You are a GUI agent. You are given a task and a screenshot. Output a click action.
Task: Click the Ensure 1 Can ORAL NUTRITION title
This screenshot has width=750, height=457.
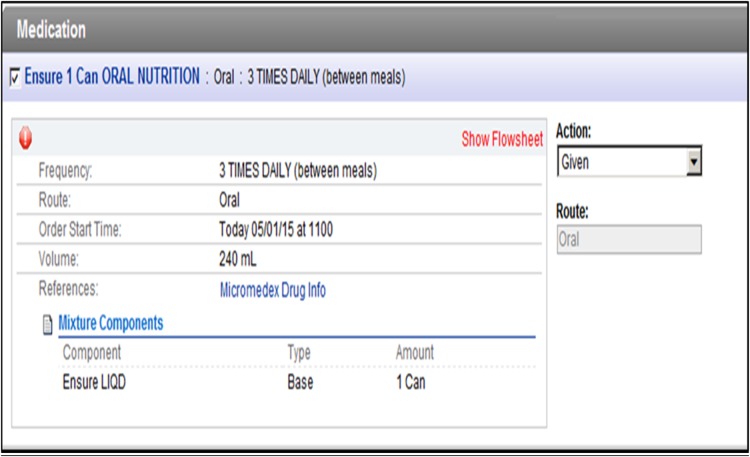click(x=112, y=77)
